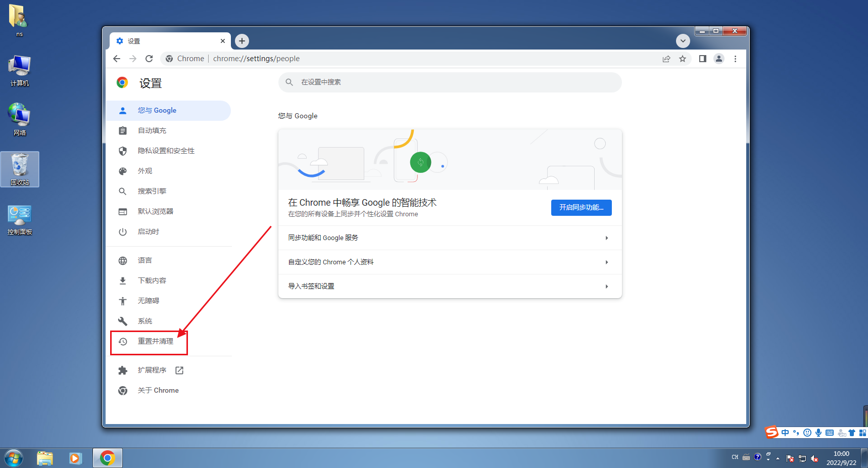The height and width of the screenshot is (468, 868).
Task: Click the Chrome icon beside 关于 Chrome
Action: click(123, 390)
